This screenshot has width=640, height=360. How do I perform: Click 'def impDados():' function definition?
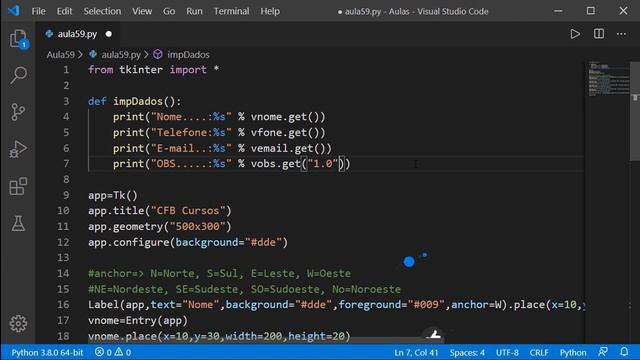(x=135, y=101)
